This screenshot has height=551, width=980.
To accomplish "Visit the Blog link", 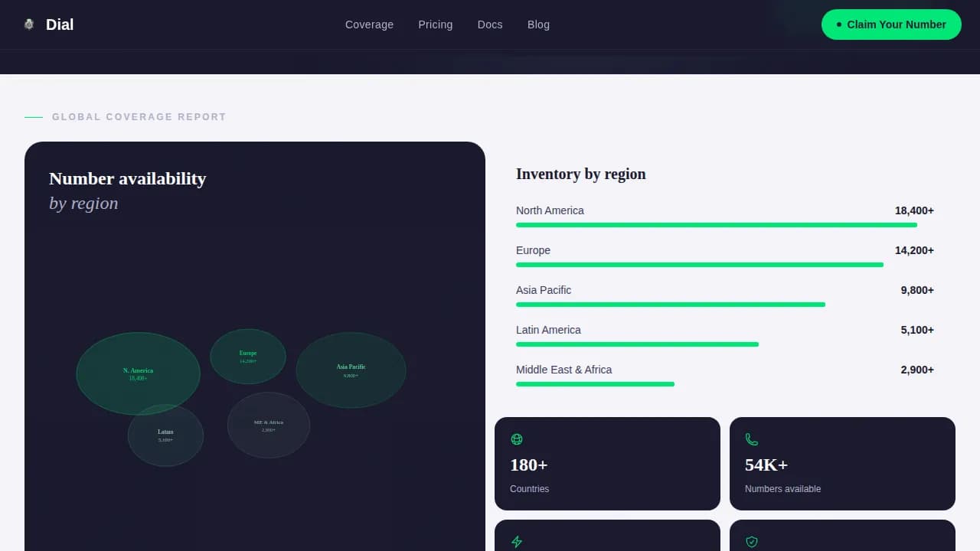I will click(538, 24).
